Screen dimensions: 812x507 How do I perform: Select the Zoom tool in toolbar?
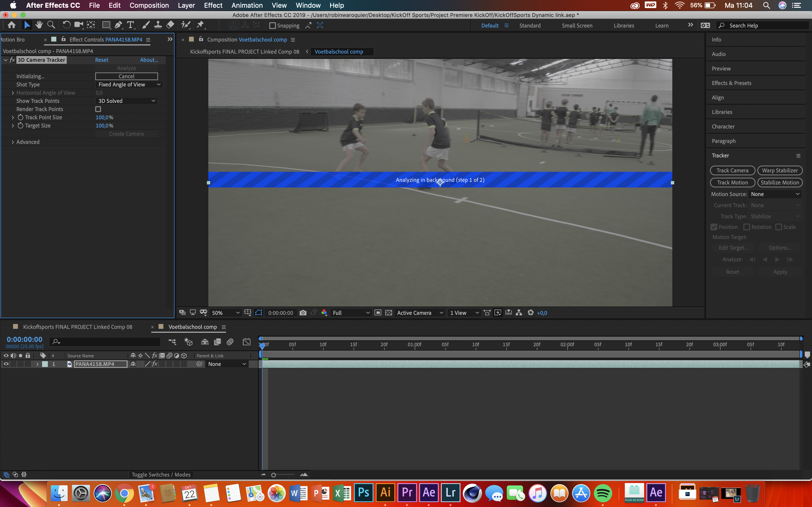tap(51, 25)
